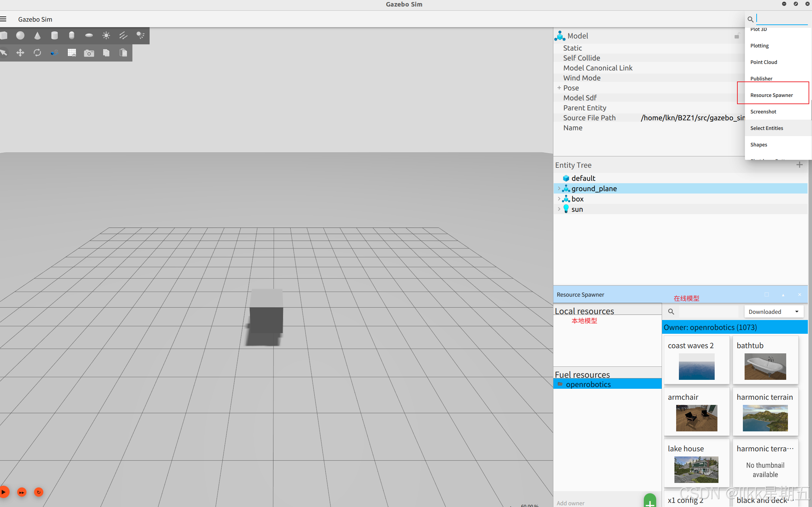Open the Downloaded filter dropdown
This screenshot has width=812, height=507.
[773, 311]
